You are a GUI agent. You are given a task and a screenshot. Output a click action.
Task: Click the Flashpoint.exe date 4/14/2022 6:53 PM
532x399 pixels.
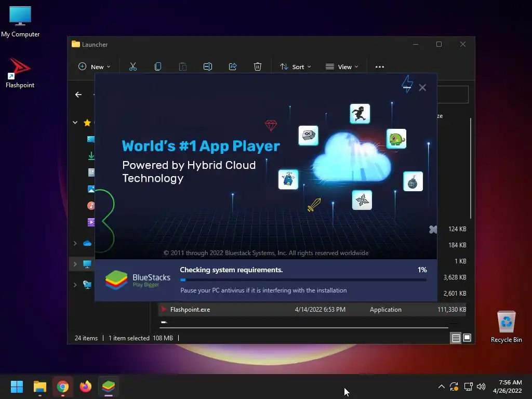coord(320,310)
